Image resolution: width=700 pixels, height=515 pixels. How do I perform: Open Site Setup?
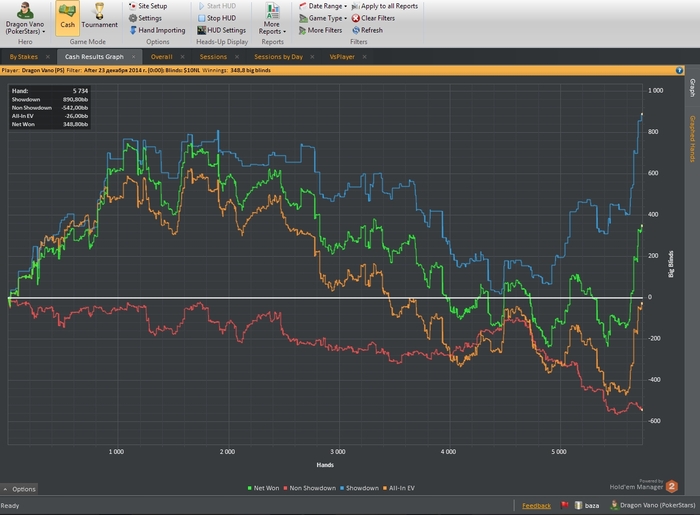[x=148, y=6]
